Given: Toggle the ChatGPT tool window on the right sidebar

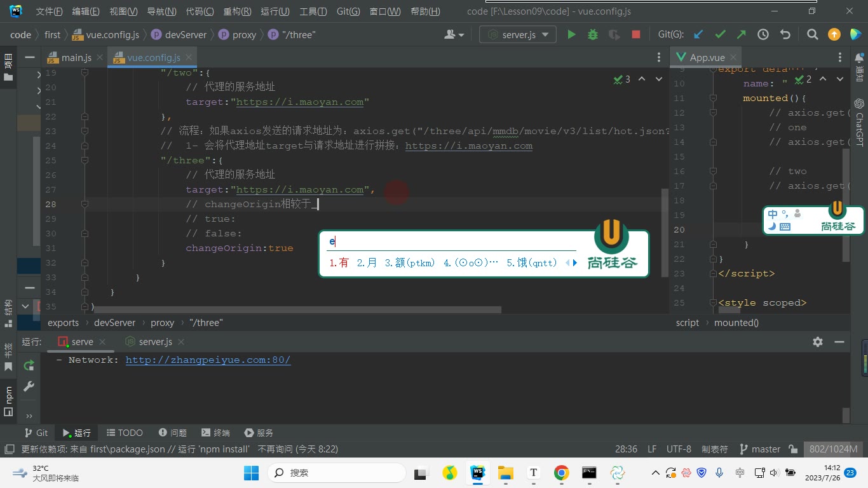Looking at the screenshot, I should (859, 123).
